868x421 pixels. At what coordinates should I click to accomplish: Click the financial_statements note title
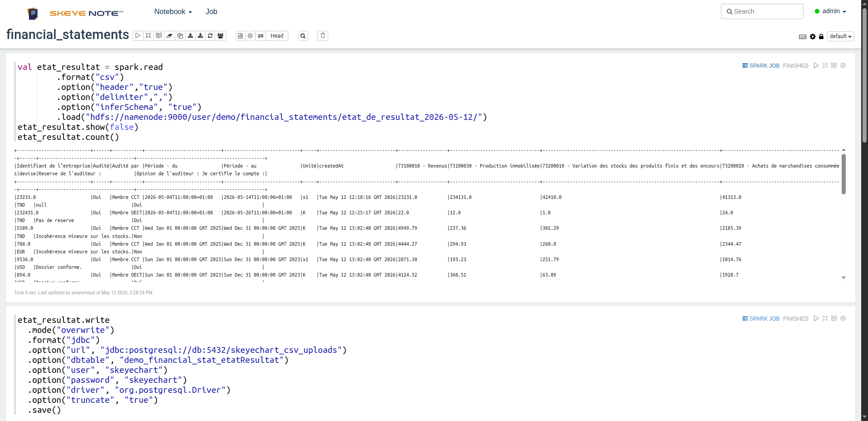68,35
